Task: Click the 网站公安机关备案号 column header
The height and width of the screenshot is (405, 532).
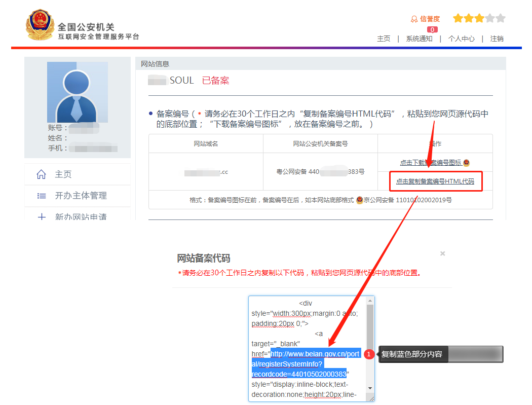Action: 320,143
